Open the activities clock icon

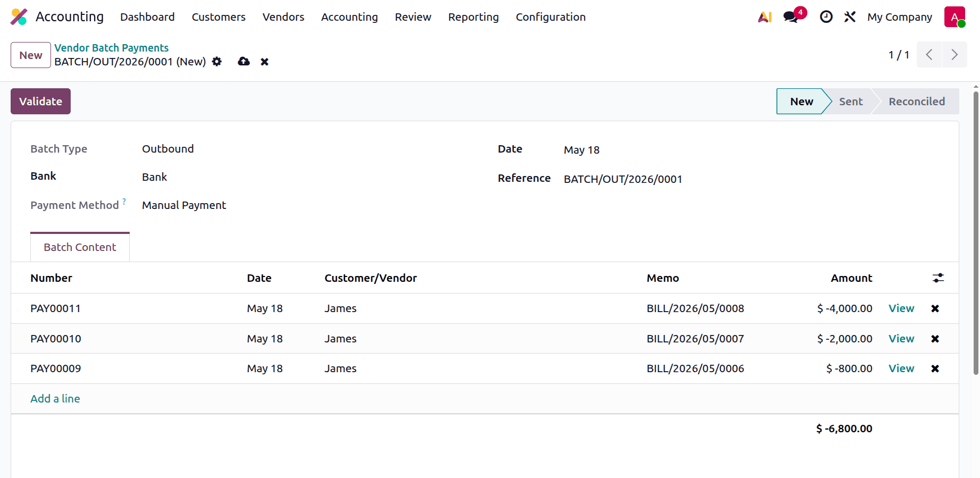click(x=826, y=17)
